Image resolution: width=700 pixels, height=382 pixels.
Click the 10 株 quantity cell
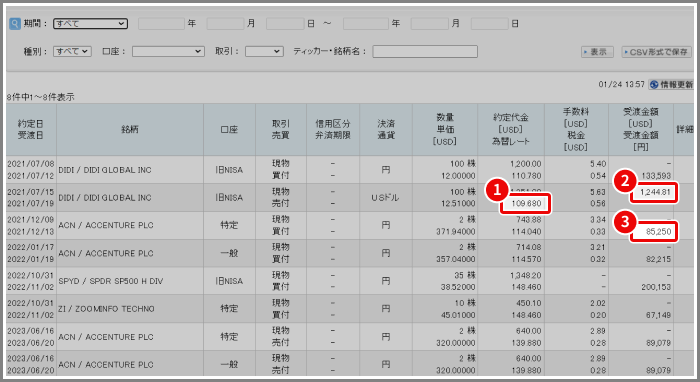[465, 303]
